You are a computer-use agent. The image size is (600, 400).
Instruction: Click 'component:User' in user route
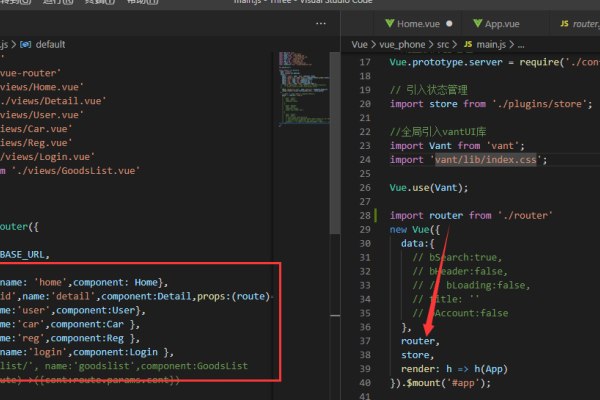click(95, 310)
